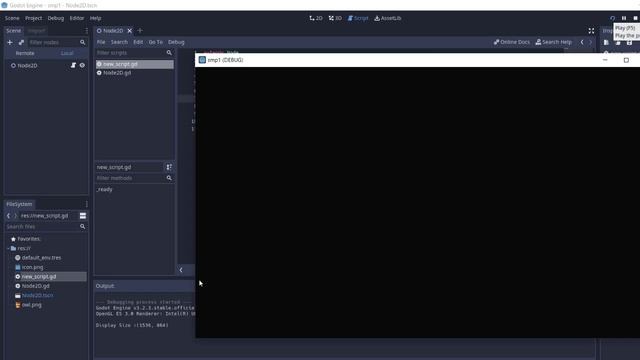
Task: Open the Editor menu
Action: (77, 18)
